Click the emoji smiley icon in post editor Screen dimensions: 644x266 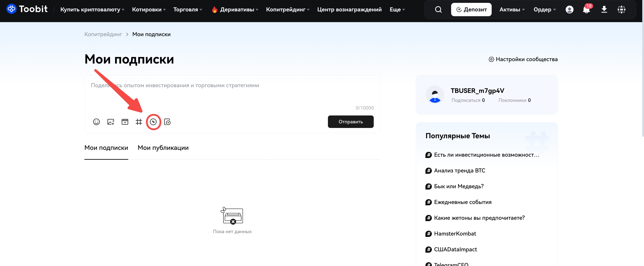(x=96, y=122)
